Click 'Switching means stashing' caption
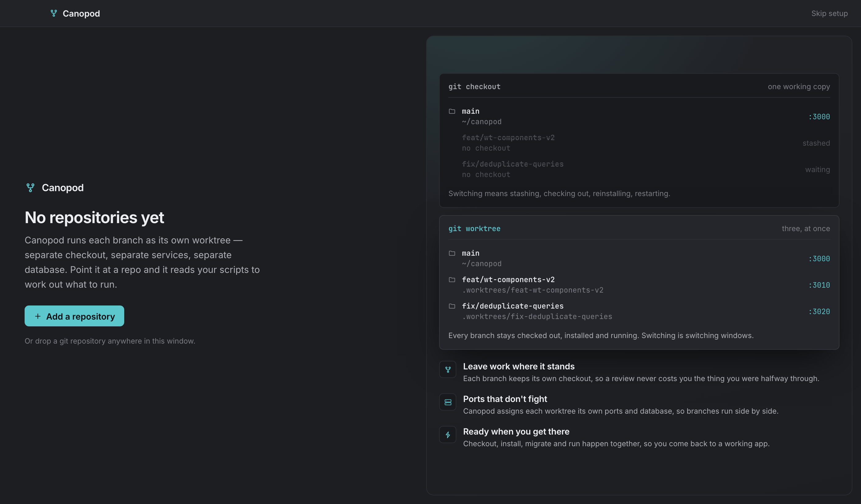Image resolution: width=861 pixels, height=504 pixels. pos(559,194)
